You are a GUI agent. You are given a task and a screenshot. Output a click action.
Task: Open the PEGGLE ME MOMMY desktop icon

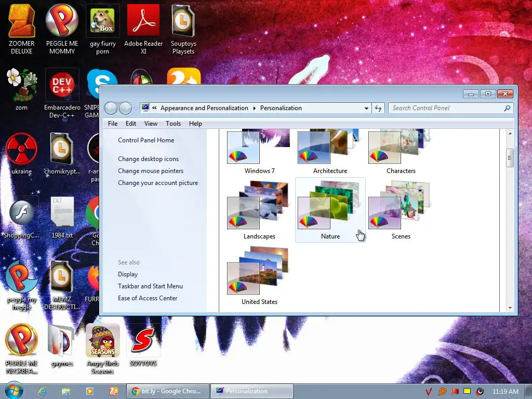[x=62, y=30]
